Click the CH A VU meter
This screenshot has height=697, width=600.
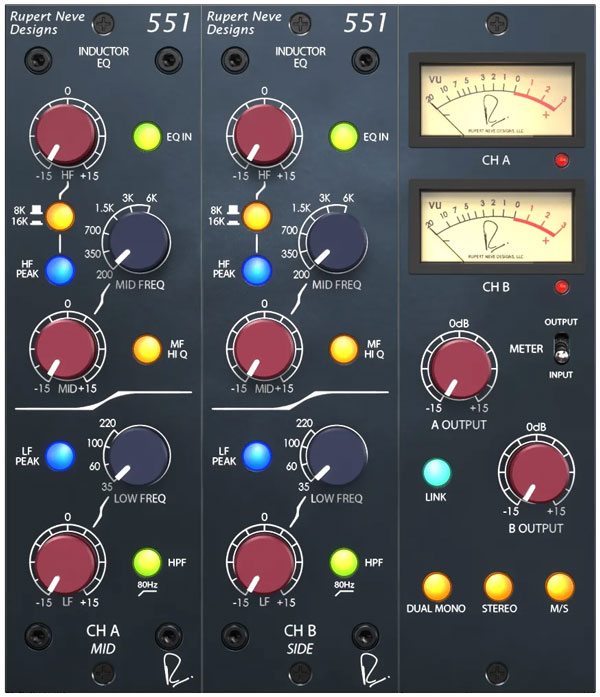pyautogui.click(x=496, y=100)
